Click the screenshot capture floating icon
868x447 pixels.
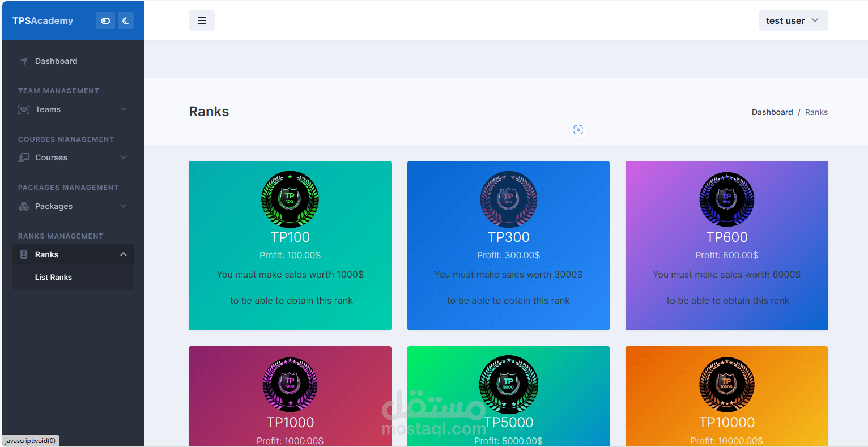click(578, 130)
